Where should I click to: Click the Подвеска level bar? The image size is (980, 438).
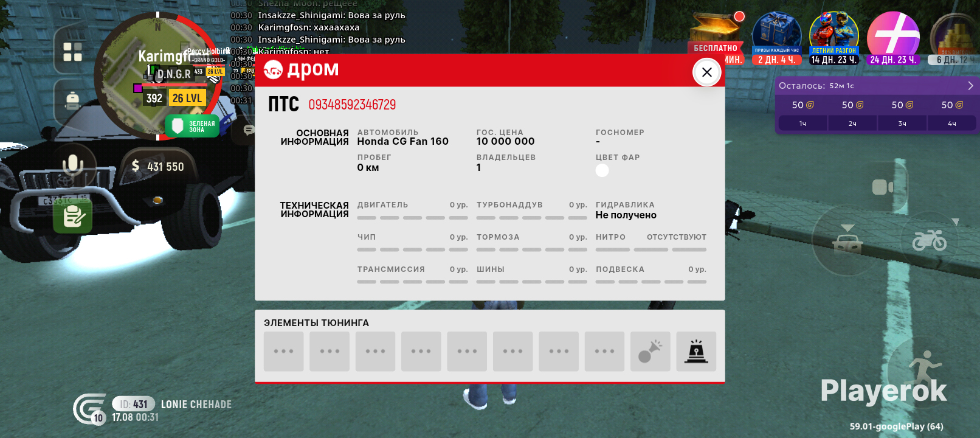(x=651, y=282)
